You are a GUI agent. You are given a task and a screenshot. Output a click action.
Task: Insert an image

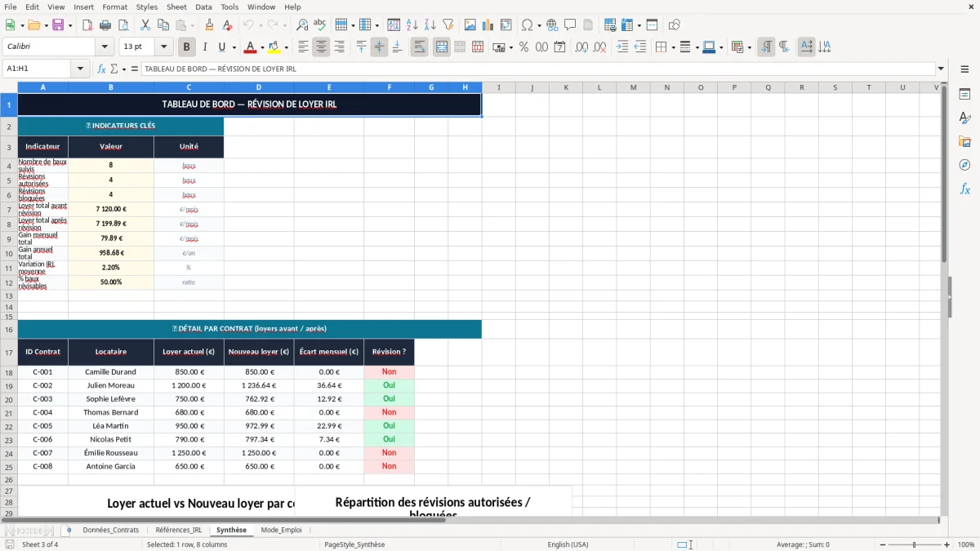470,25
